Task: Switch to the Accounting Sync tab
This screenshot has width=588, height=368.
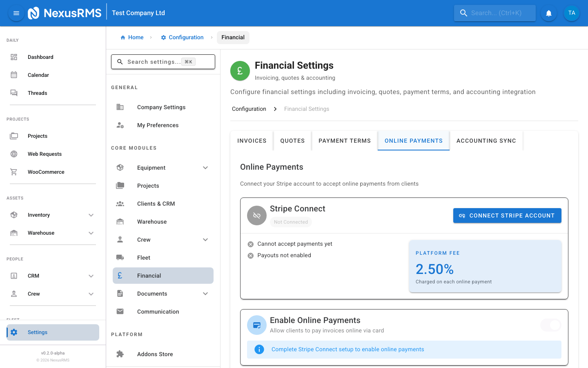Action: pyautogui.click(x=486, y=140)
